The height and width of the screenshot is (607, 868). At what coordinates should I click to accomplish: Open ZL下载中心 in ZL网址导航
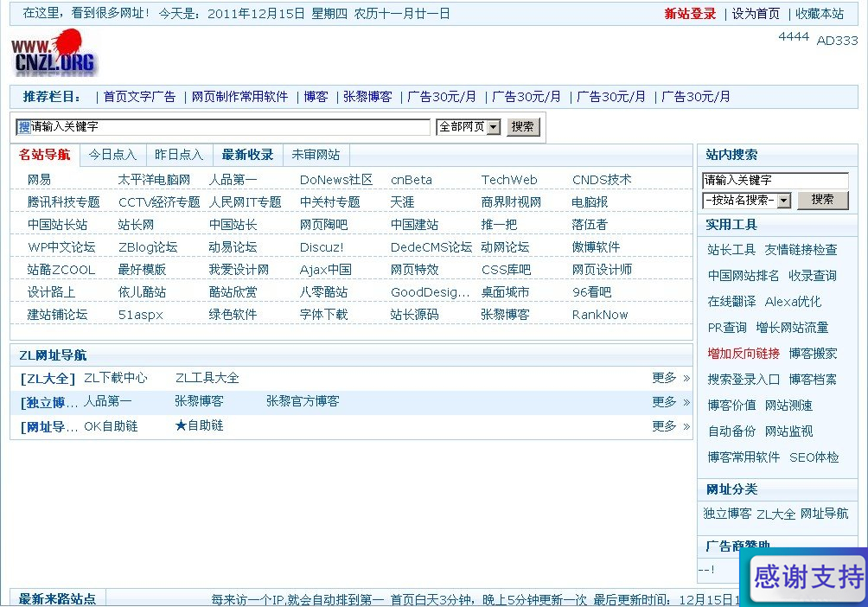pyautogui.click(x=116, y=378)
